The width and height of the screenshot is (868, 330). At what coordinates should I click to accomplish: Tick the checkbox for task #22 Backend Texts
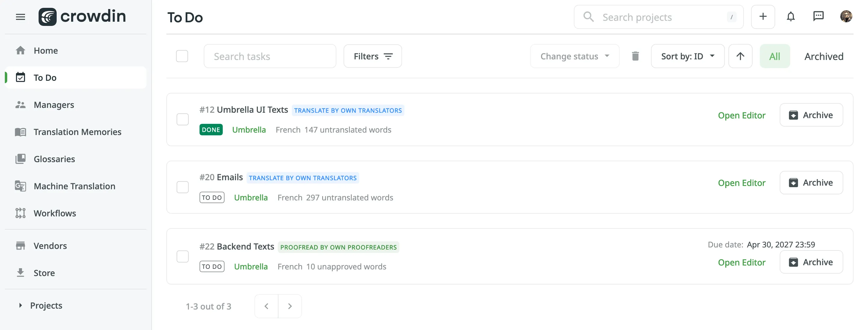click(x=182, y=256)
